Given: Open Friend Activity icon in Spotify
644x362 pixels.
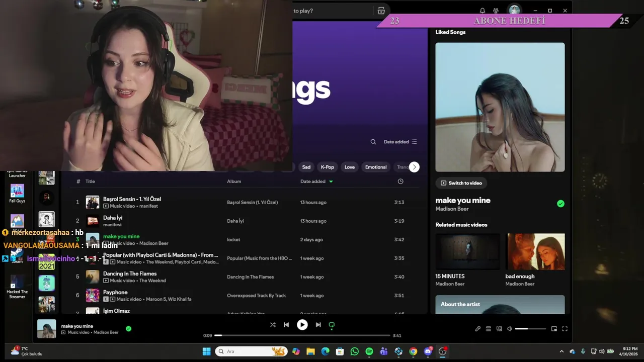Looking at the screenshot, I should click(496, 11).
